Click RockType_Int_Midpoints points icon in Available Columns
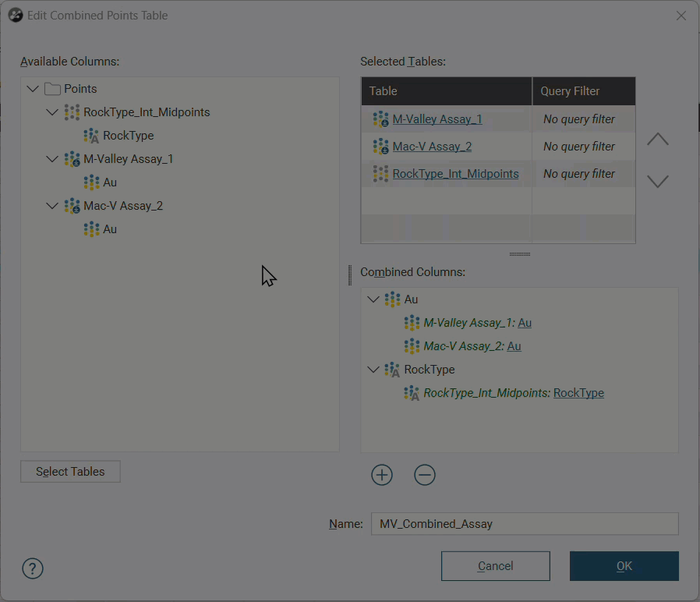The width and height of the screenshot is (700, 602). [x=72, y=112]
